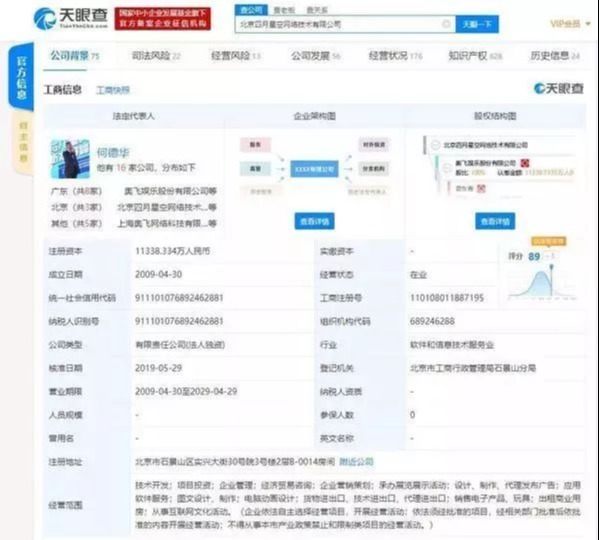Open the 经营风险 tab
The width and height of the screenshot is (599, 540).
pyautogui.click(x=235, y=56)
